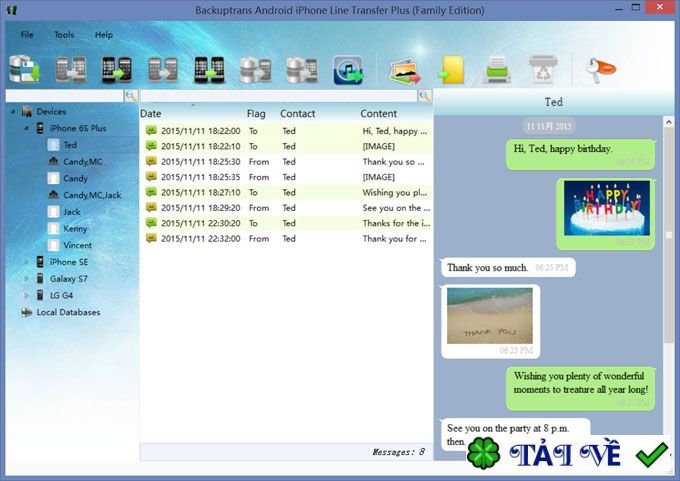Sort by the Contact column header
680x481 pixels.
click(298, 114)
